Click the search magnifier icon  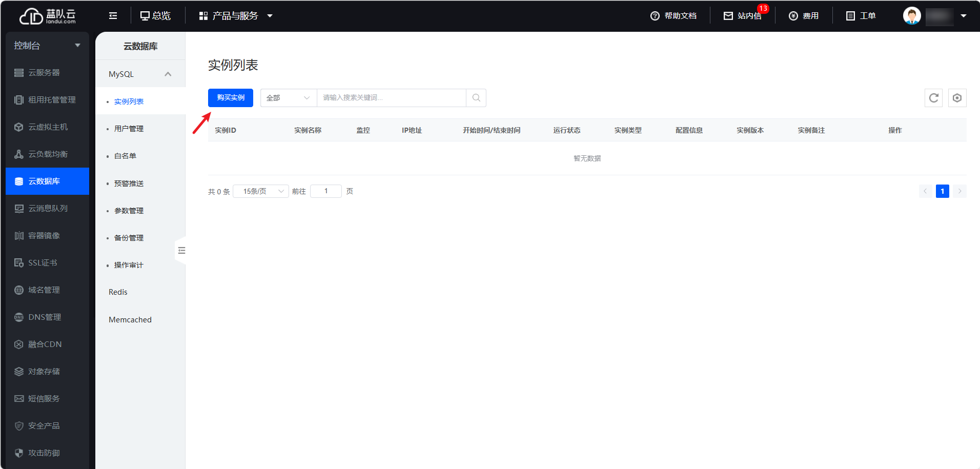(476, 97)
